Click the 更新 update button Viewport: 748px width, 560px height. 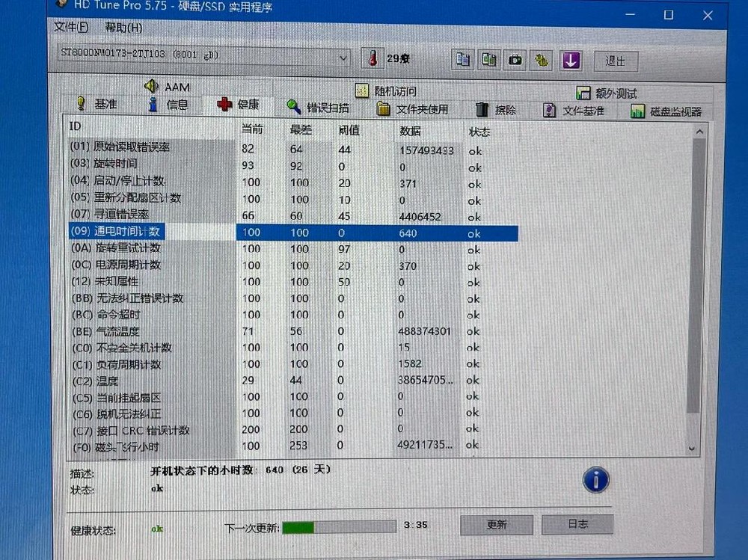496,525
